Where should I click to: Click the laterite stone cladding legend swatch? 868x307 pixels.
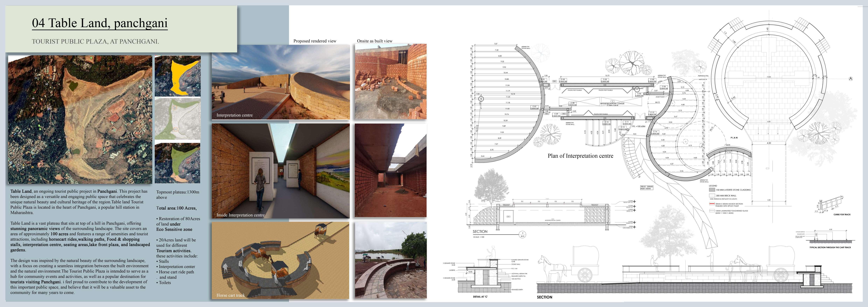point(712,190)
